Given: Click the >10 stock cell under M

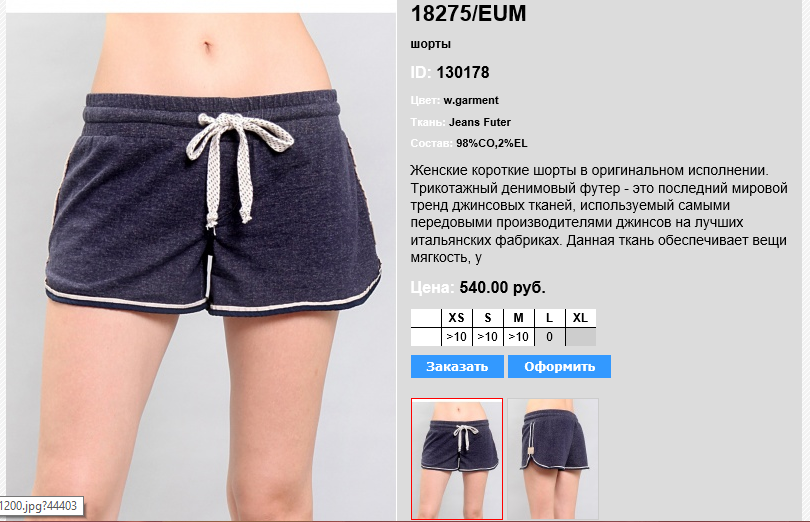Looking at the screenshot, I should (x=519, y=337).
